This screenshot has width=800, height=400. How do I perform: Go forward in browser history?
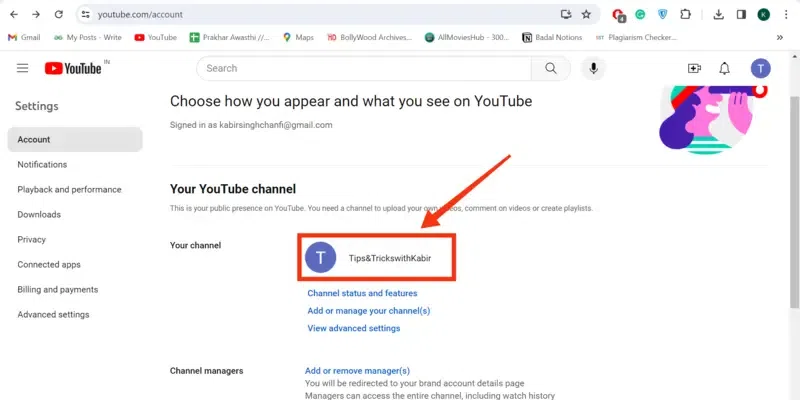(36, 14)
